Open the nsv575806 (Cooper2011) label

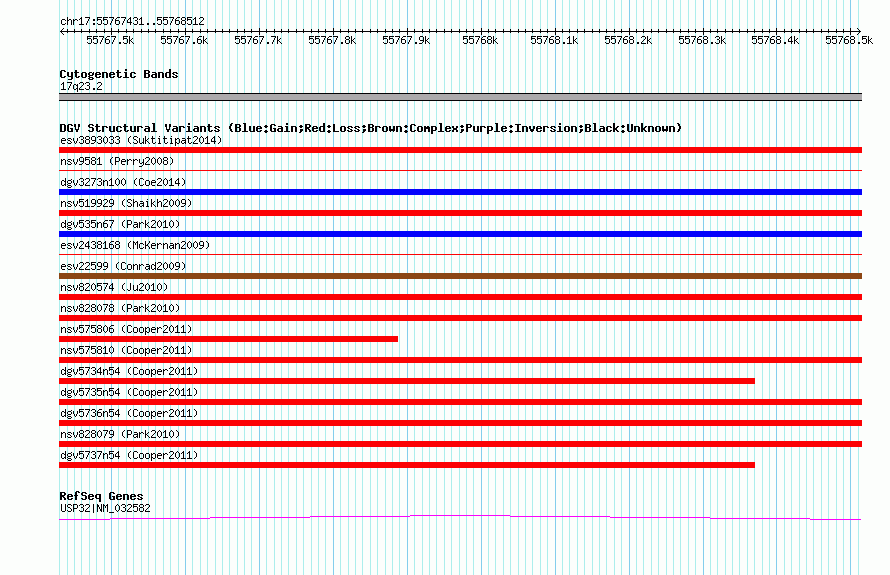click(126, 329)
